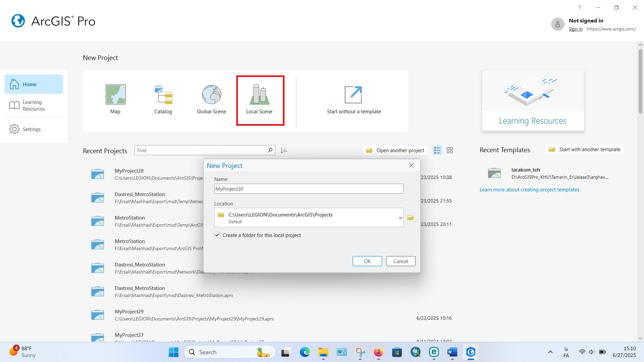Go to Home in sidebar

[x=34, y=84]
